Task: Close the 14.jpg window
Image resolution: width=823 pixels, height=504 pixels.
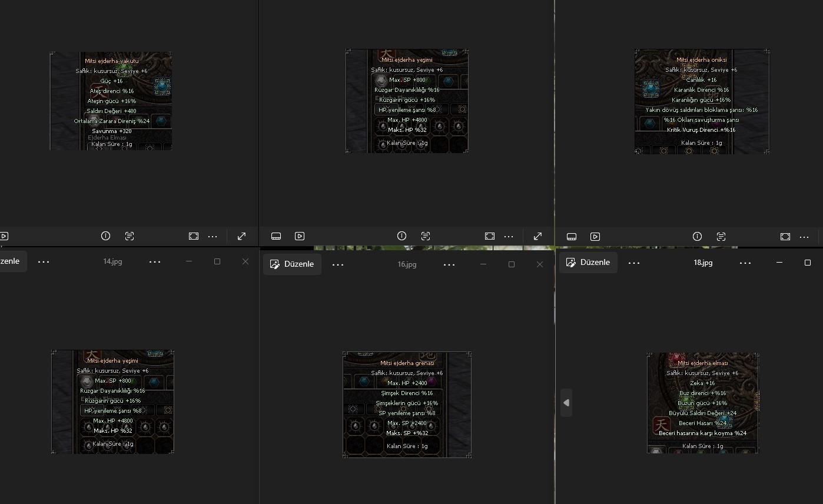Action: [x=245, y=261]
